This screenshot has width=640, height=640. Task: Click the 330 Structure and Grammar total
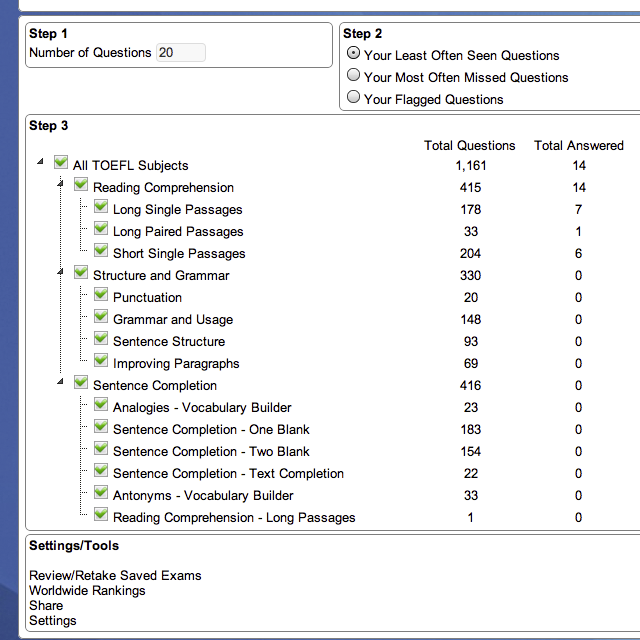(471, 276)
